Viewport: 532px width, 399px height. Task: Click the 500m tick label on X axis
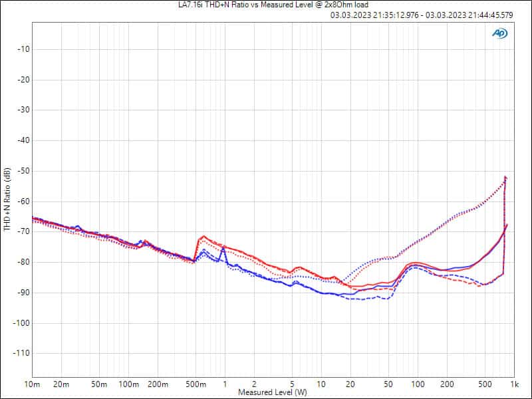196,385
